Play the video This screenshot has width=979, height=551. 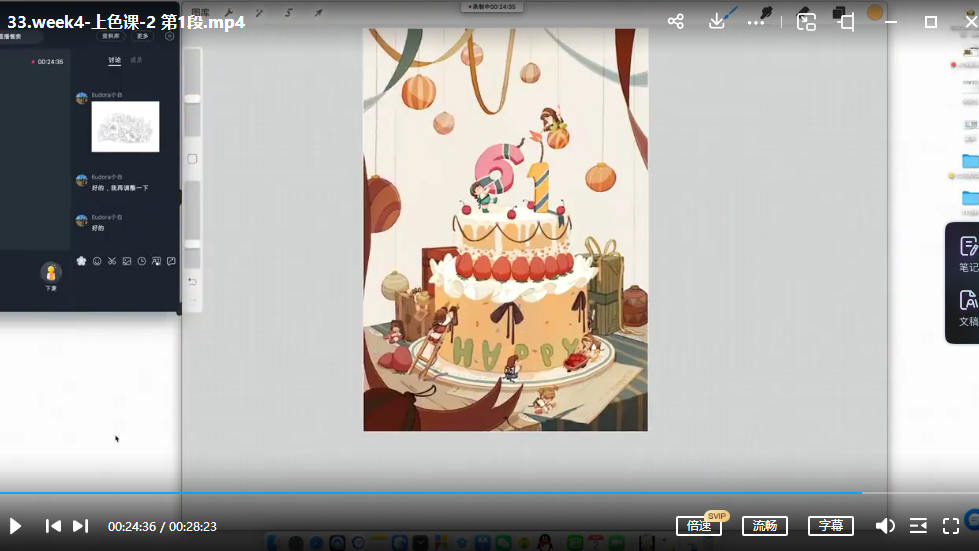[16, 526]
